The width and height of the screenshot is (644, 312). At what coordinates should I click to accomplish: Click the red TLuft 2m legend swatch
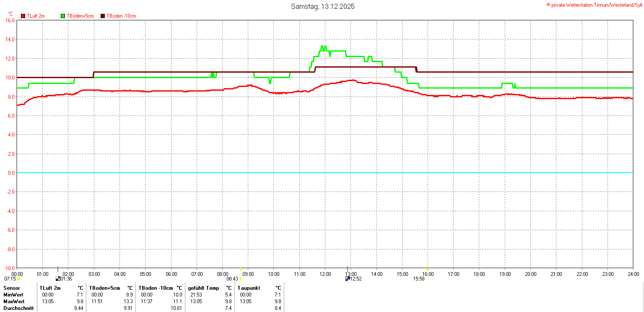pyautogui.click(x=23, y=16)
